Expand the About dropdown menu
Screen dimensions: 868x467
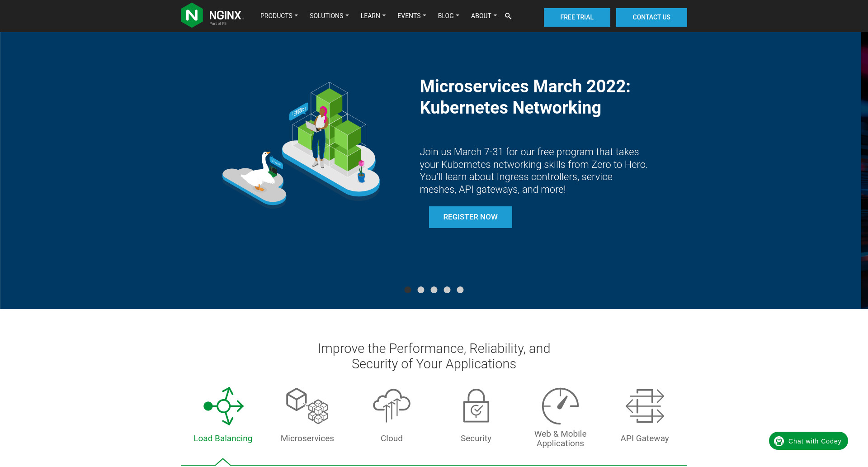pos(484,16)
